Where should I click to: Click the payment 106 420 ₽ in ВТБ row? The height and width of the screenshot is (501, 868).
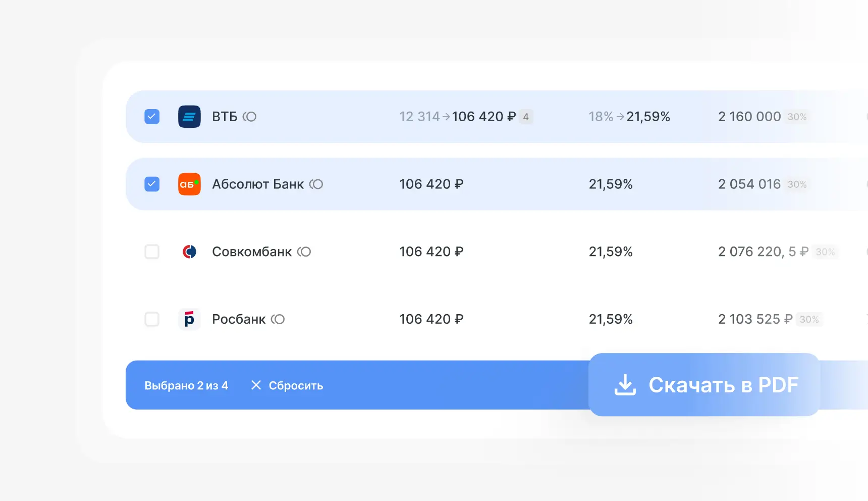tap(484, 117)
